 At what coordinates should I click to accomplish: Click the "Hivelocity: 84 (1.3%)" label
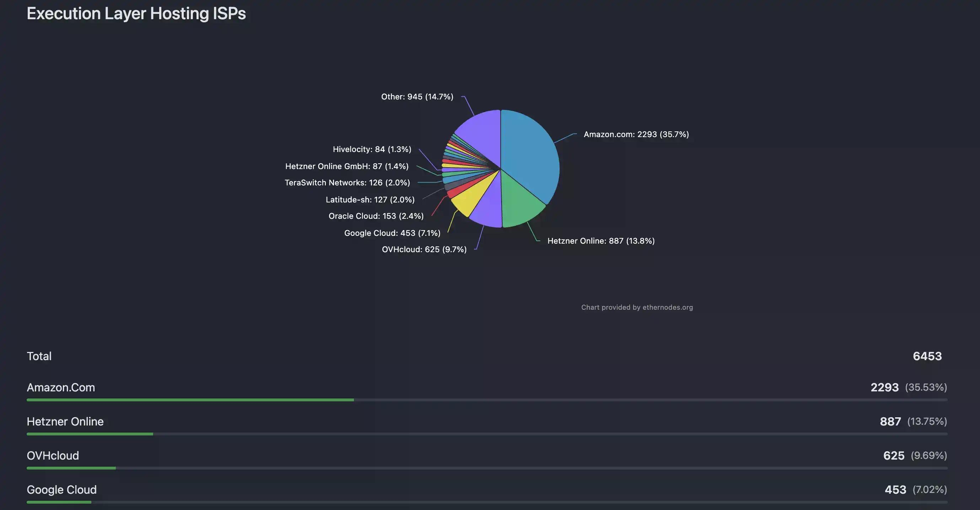[x=372, y=149]
